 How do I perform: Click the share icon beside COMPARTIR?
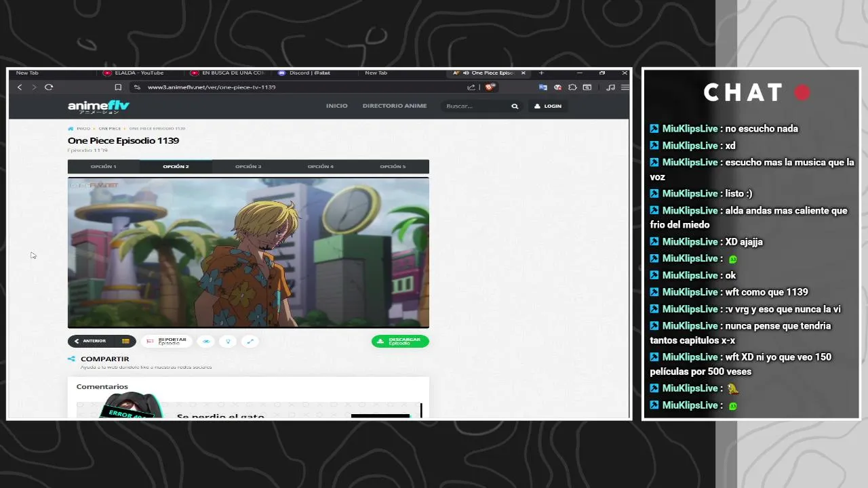tap(71, 359)
